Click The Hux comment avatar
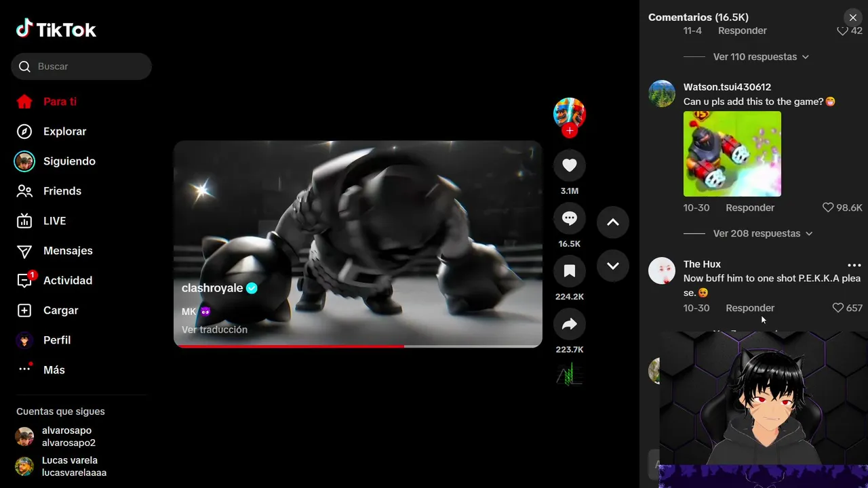The height and width of the screenshot is (488, 868). 662,270
